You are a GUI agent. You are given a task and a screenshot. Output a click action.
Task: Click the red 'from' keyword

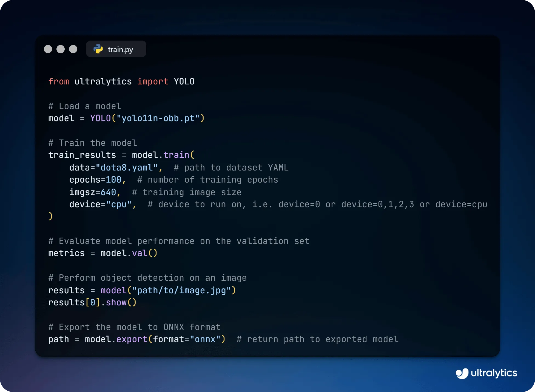tap(59, 81)
